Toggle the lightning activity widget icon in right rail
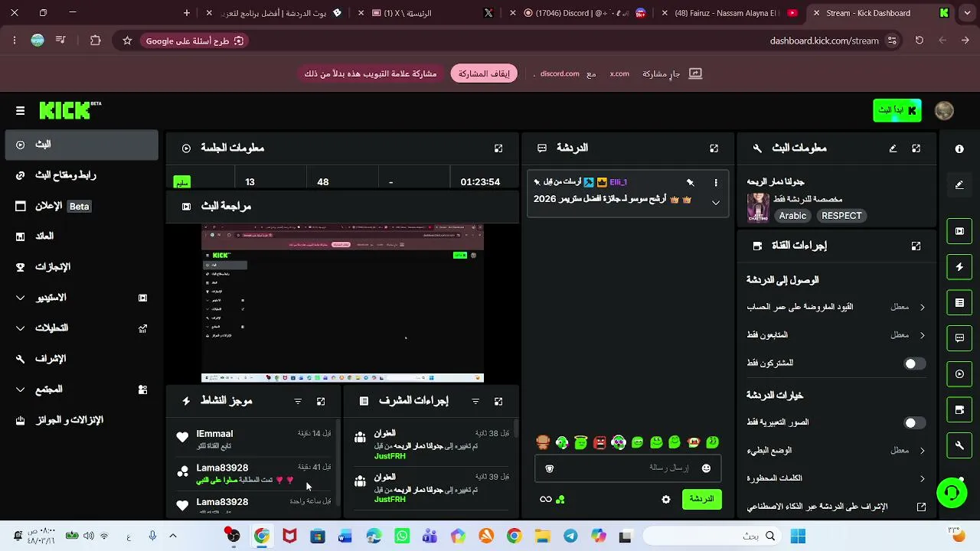The width and height of the screenshot is (980, 551). tap(959, 267)
